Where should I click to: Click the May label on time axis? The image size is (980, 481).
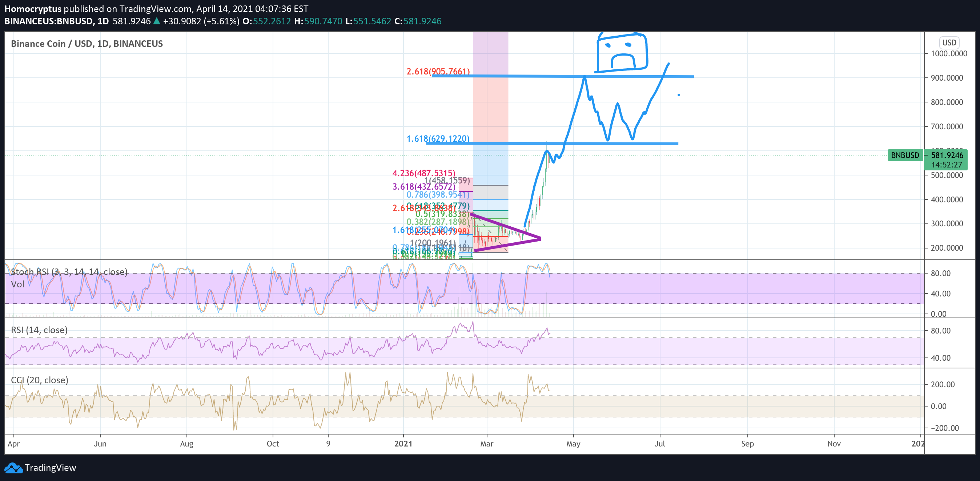click(573, 444)
